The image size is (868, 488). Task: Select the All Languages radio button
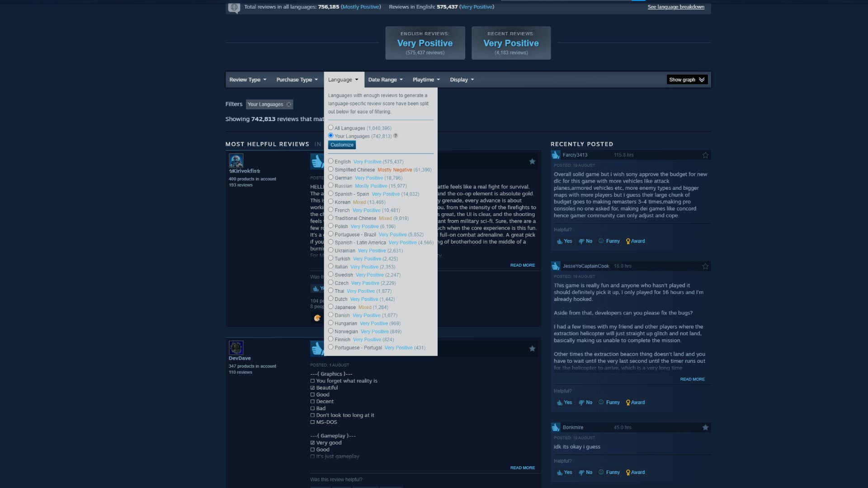331,127
